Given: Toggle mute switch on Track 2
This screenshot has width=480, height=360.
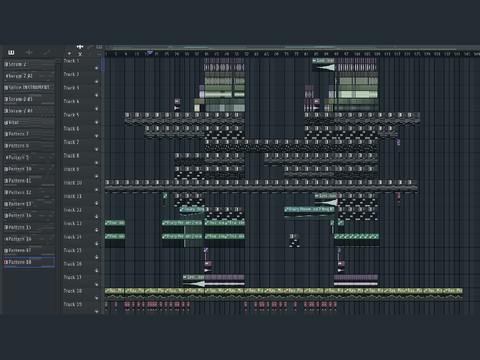Looking at the screenshot, I should 97,81.
